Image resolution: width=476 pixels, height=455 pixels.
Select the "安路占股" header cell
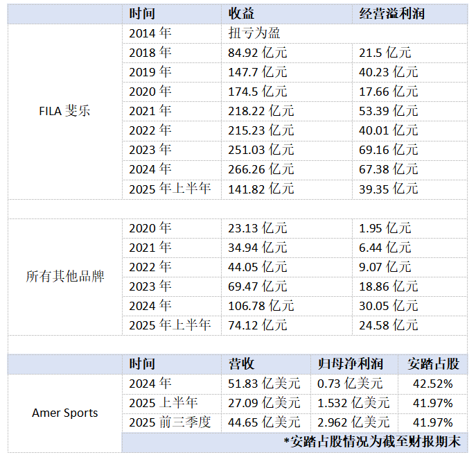pos(433,364)
